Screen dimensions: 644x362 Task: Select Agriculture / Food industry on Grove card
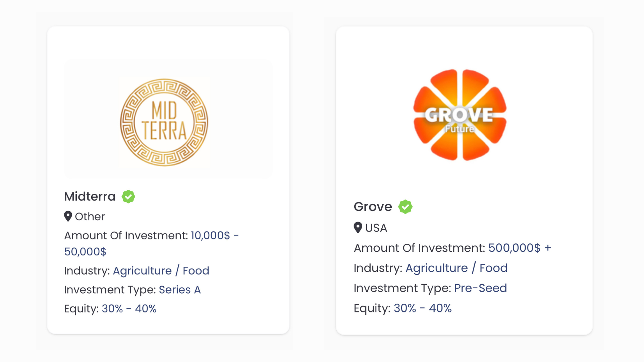tap(457, 268)
